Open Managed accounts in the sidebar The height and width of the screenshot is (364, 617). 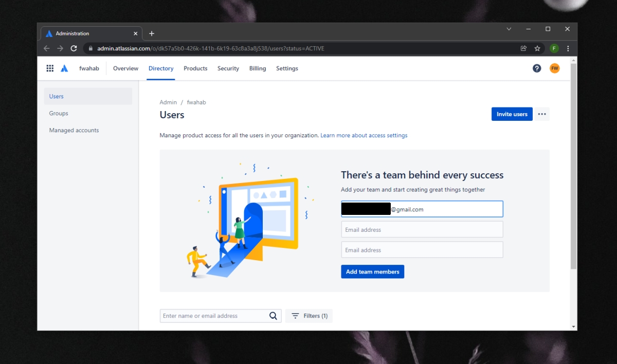click(x=88, y=130)
